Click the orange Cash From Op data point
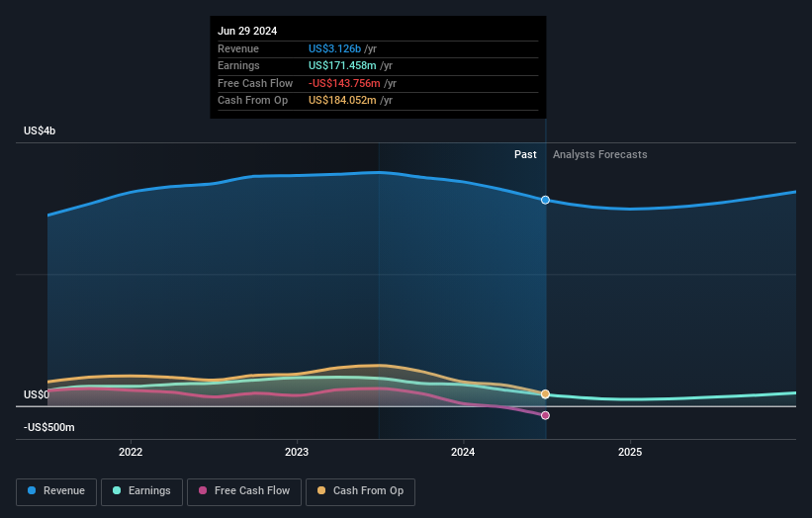Viewport: 812px width, 518px height. click(x=545, y=394)
